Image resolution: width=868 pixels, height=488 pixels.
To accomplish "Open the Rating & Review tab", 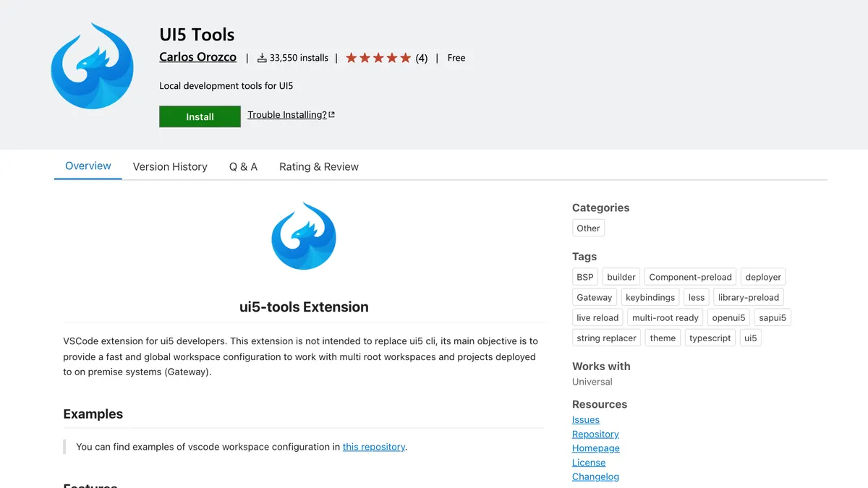I will pos(319,166).
